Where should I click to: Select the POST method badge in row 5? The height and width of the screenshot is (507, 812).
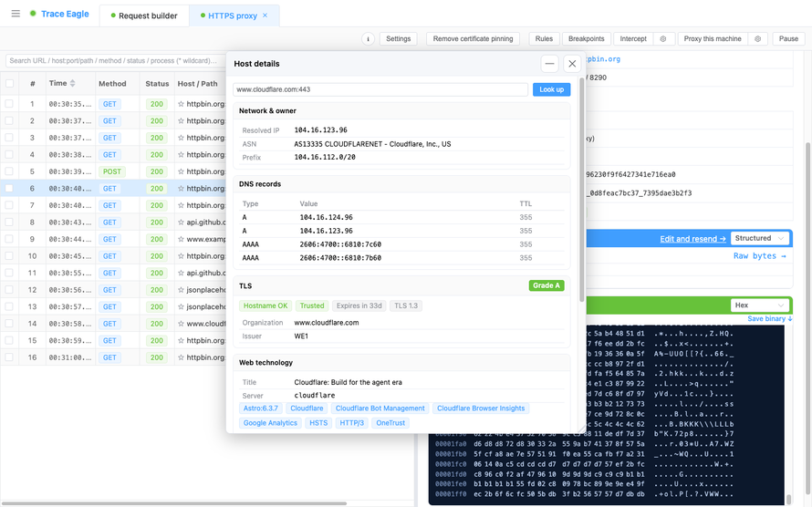[x=112, y=171]
